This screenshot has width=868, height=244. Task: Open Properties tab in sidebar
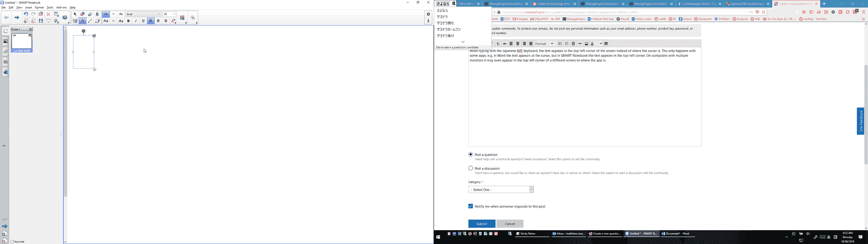pos(5,62)
